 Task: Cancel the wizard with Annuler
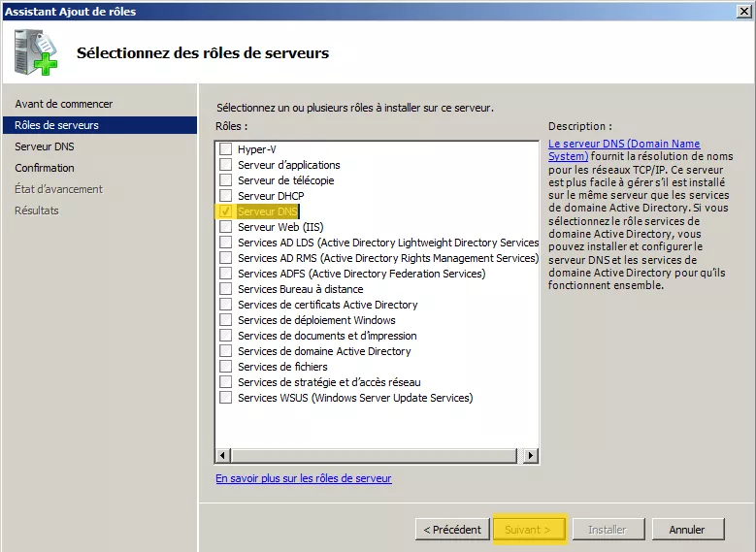click(687, 530)
